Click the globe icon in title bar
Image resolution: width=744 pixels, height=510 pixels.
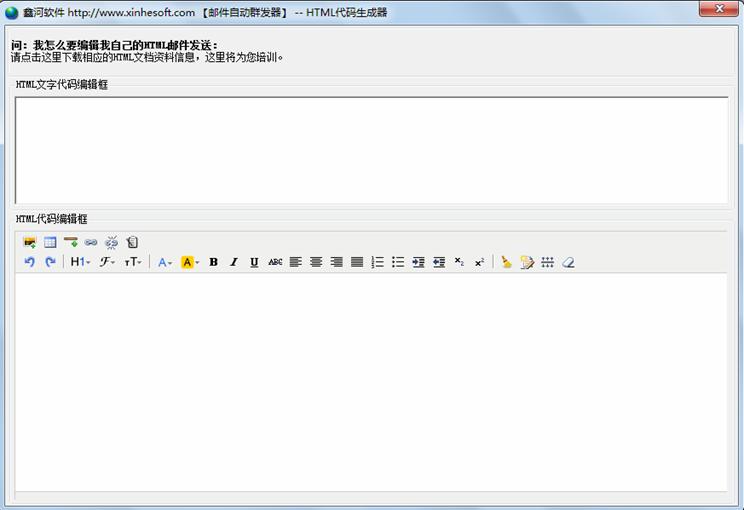click(11, 13)
